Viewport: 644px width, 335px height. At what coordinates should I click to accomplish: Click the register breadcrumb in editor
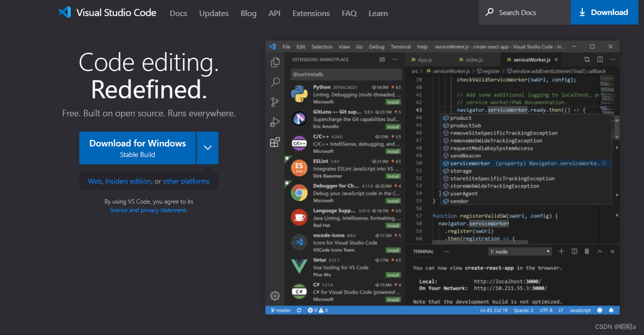point(488,71)
